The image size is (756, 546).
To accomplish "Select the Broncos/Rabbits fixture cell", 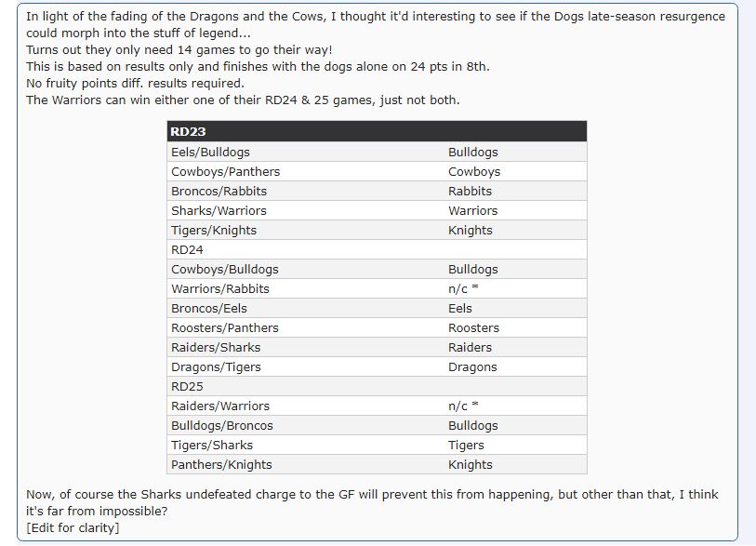I will pos(219,191).
